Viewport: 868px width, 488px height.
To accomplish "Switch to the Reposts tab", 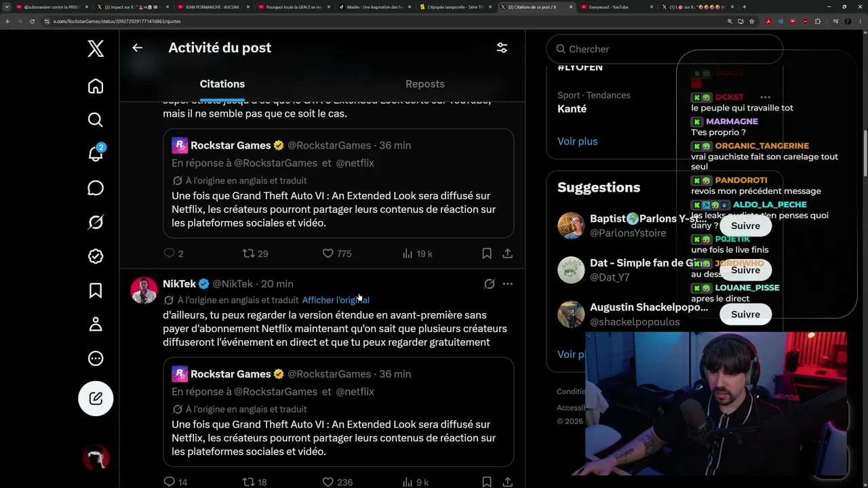I will click(425, 84).
